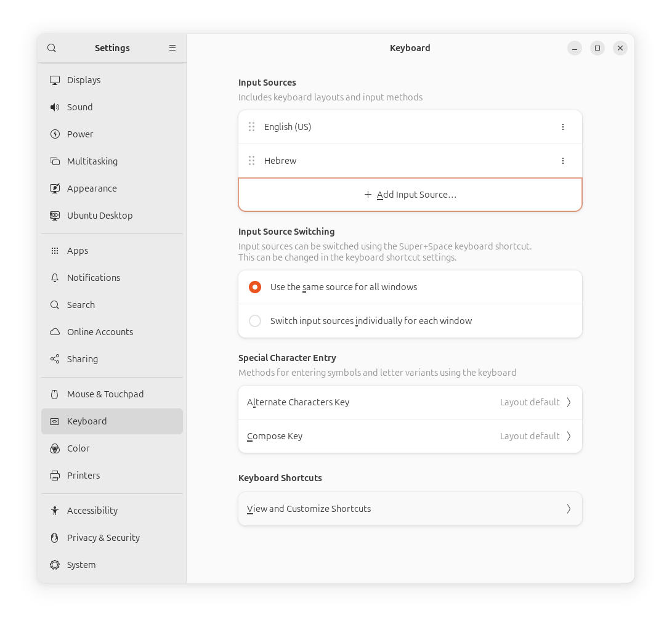Click the Search magnifier icon in sidebar list
672x624 pixels.
coord(55,305)
